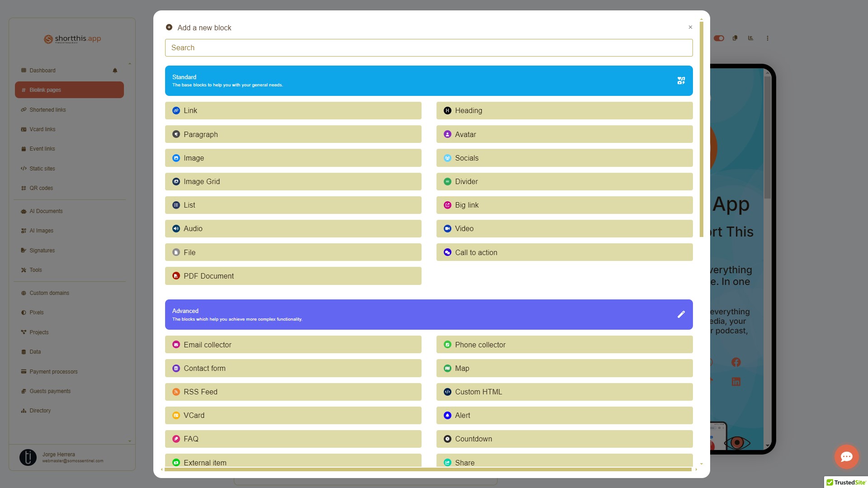Open the chat support bubble
Image resolution: width=868 pixels, height=488 pixels.
click(x=846, y=457)
